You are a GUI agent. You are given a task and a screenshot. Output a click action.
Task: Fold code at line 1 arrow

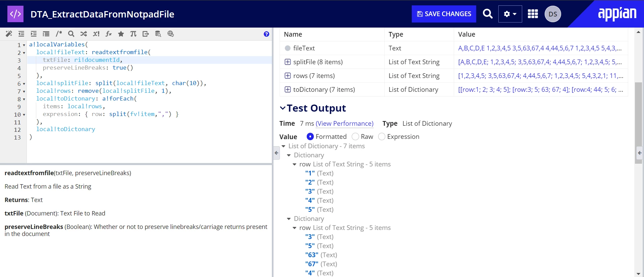click(x=24, y=45)
